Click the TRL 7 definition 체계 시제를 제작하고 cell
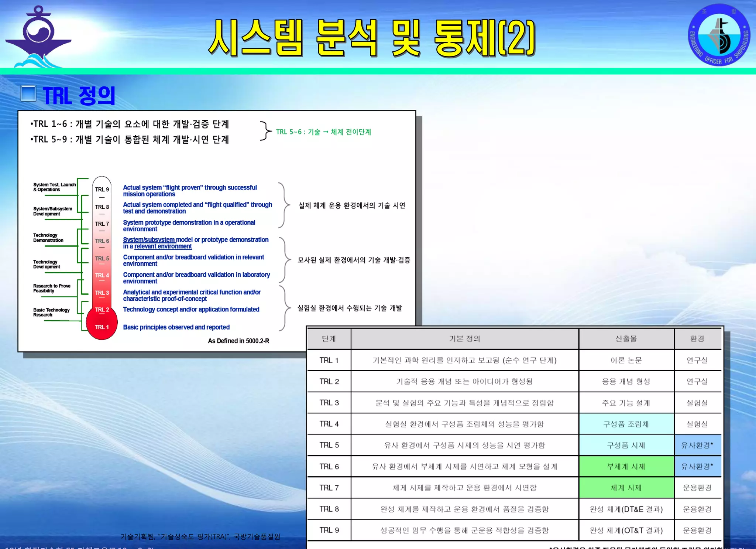 [465, 488]
